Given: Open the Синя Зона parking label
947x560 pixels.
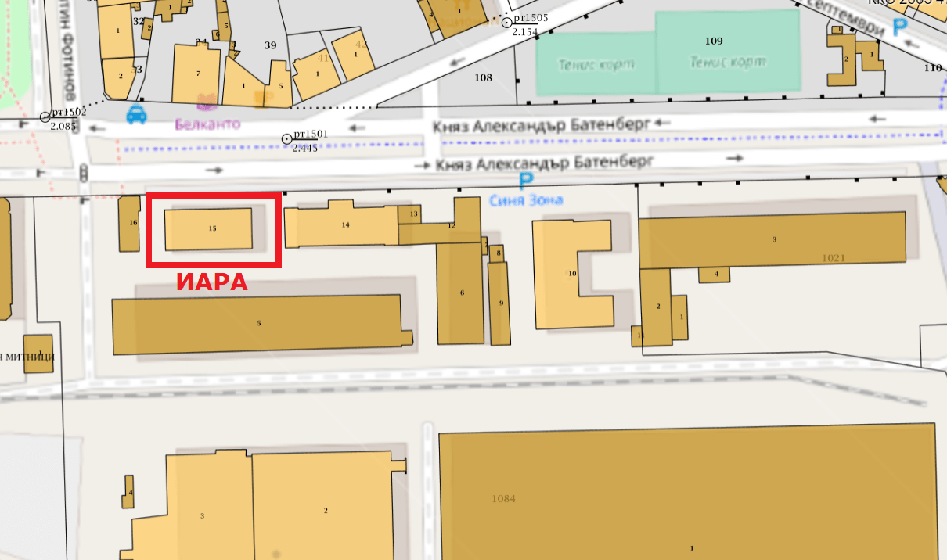Looking at the screenshot, I should [x=526, y=200].
